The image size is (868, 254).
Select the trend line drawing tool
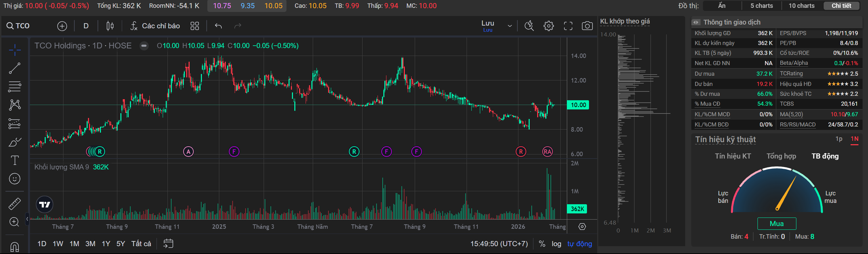click(x=15, y=68)
